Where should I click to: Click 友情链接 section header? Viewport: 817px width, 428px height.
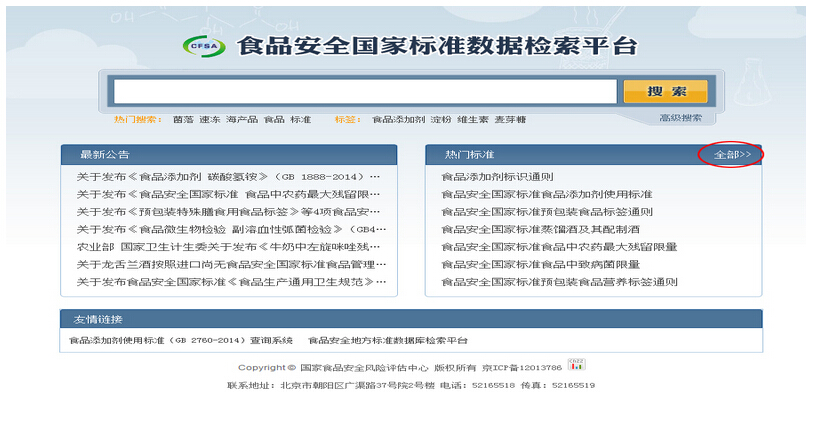(x=411, y=319)
